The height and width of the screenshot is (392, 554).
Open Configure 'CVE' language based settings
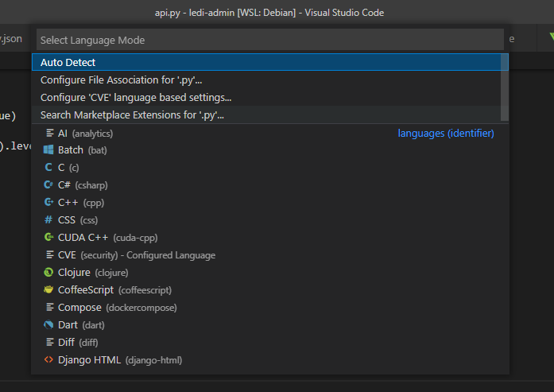(136, 97)
